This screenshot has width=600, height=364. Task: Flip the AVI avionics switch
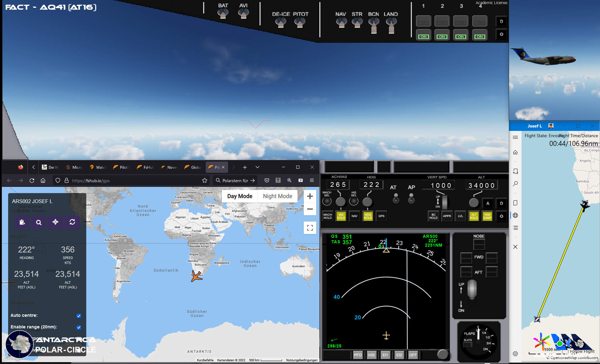243,13
